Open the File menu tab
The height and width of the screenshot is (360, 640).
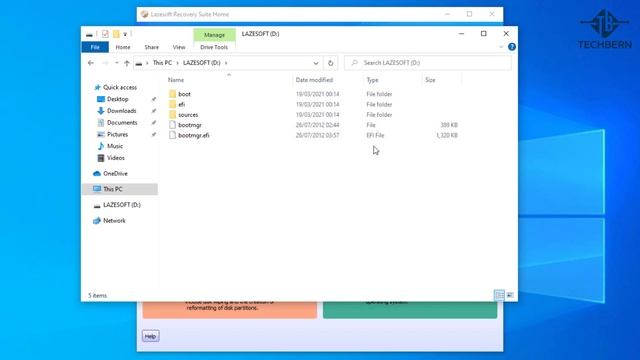[95, 47]
